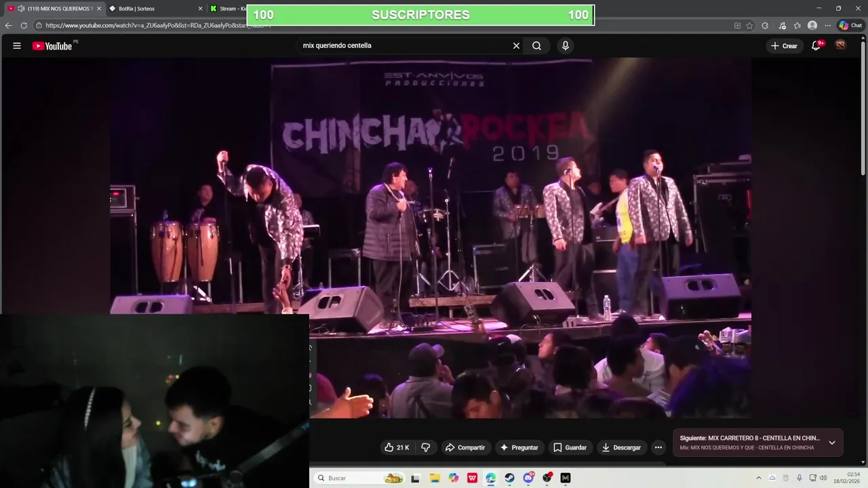Mute the YouTube tab speaker icon
The image size is (868, 488).
point(20,9)
